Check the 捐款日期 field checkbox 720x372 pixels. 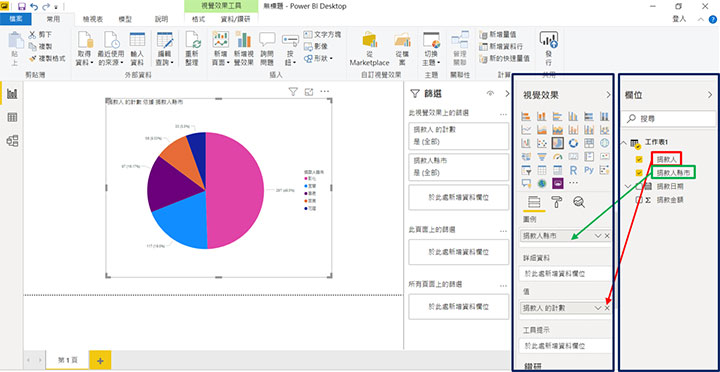click(x=639, y=186)
